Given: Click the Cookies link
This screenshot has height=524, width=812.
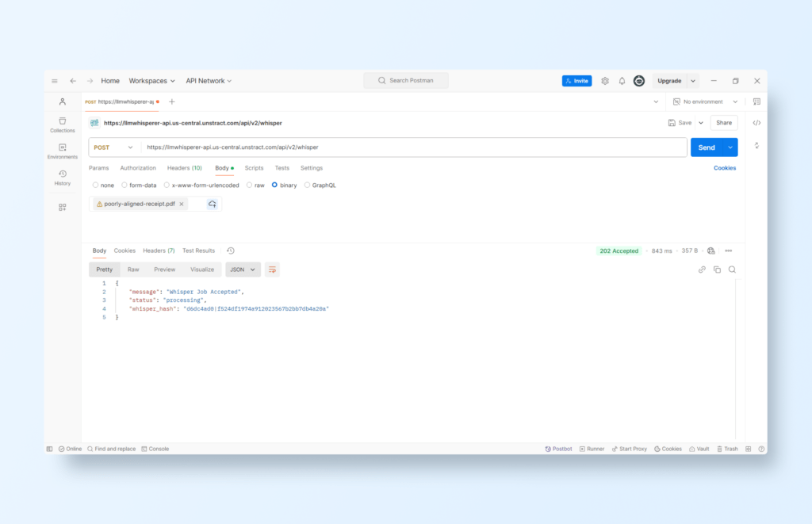Looking at the screenshot, I should click(x=724, y=168).
